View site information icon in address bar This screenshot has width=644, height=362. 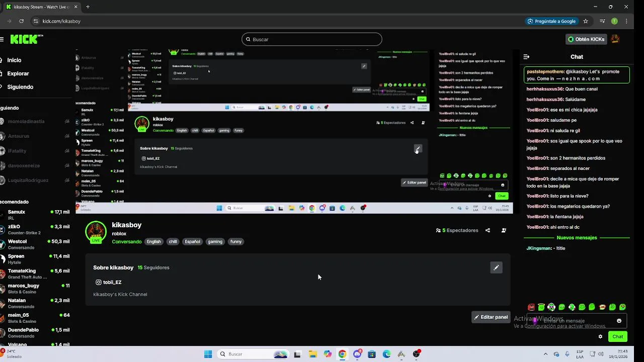(x=35, y=21)
